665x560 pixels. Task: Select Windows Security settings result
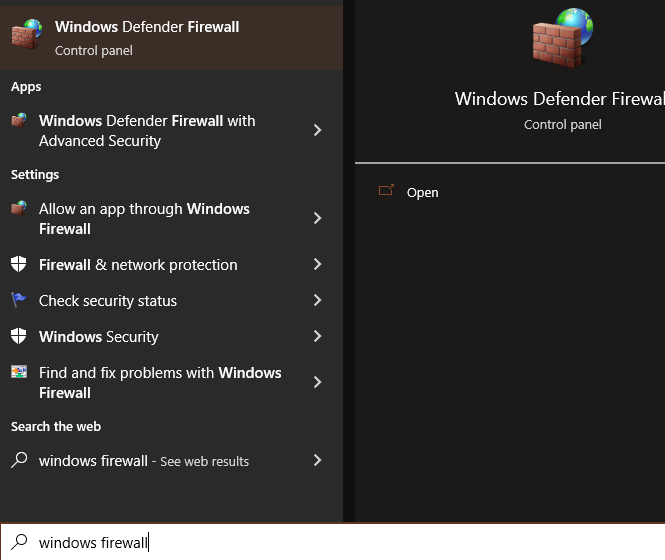click(99, 337)
